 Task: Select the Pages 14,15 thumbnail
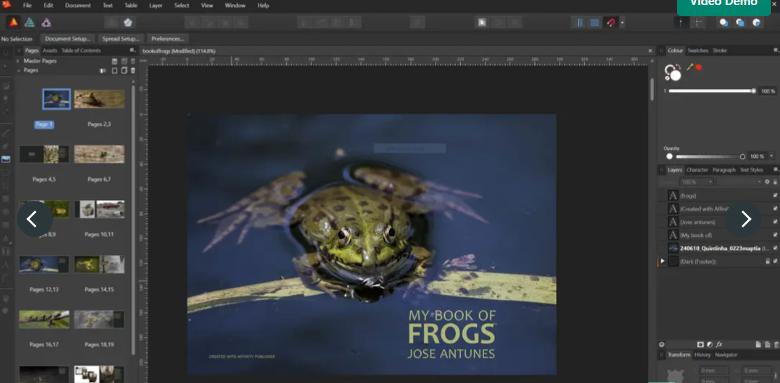click(99, 264)
